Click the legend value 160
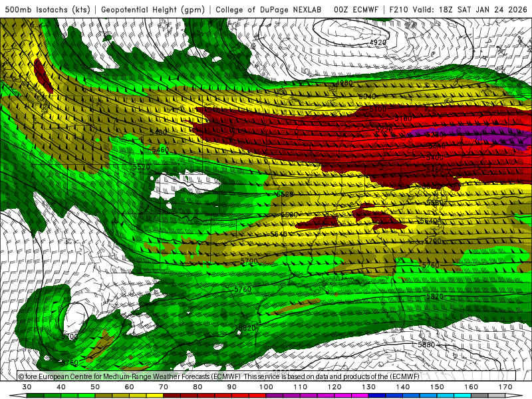The height and width of the screenshot is (399, 532). coord(471,387)
